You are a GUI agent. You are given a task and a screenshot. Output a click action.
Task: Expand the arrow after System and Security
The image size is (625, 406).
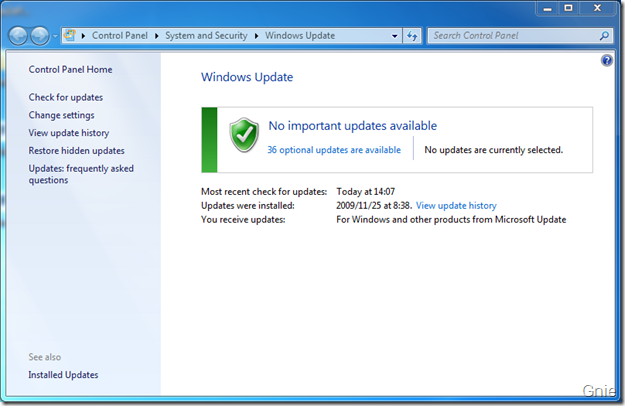[258, 36]
